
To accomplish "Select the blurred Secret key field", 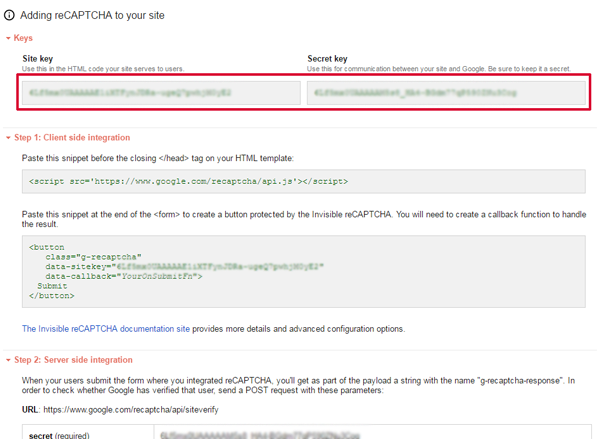I will click(446, 93).
